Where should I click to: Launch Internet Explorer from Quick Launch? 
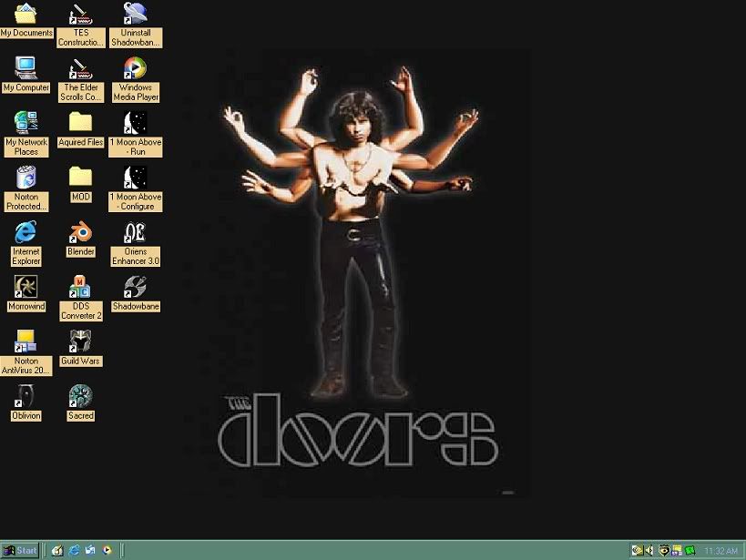[74, 551]
